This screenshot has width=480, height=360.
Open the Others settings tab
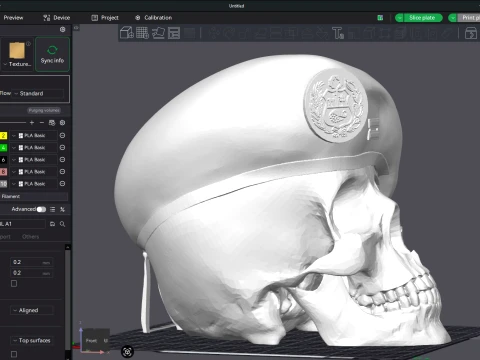point(30,237)
